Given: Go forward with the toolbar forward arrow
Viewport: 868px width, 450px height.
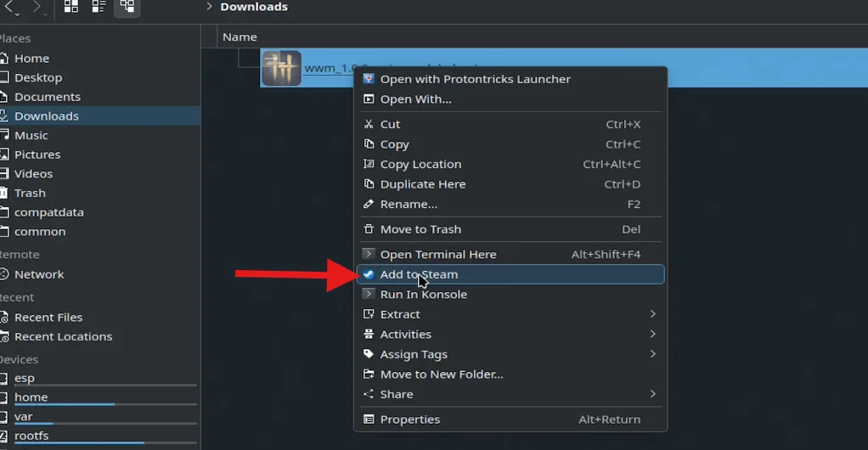Looking at the screenshot, I should click(x=37, y=7).
